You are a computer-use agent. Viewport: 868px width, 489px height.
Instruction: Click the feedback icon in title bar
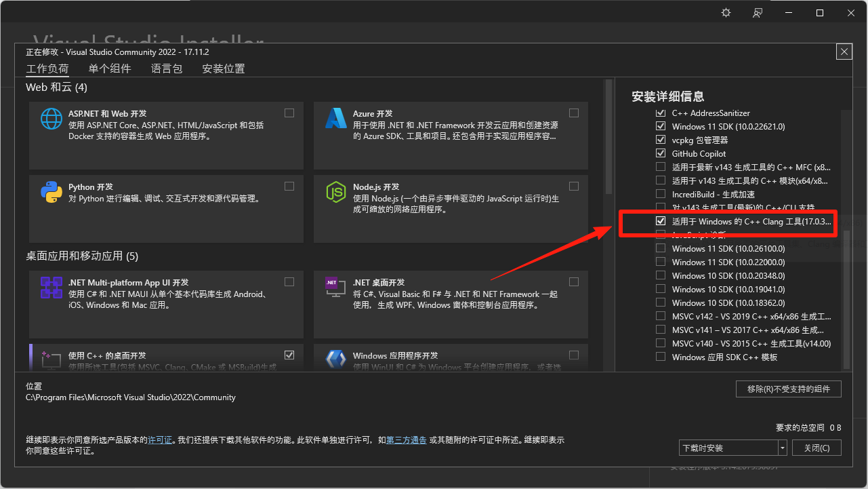[x=758, y=13]
